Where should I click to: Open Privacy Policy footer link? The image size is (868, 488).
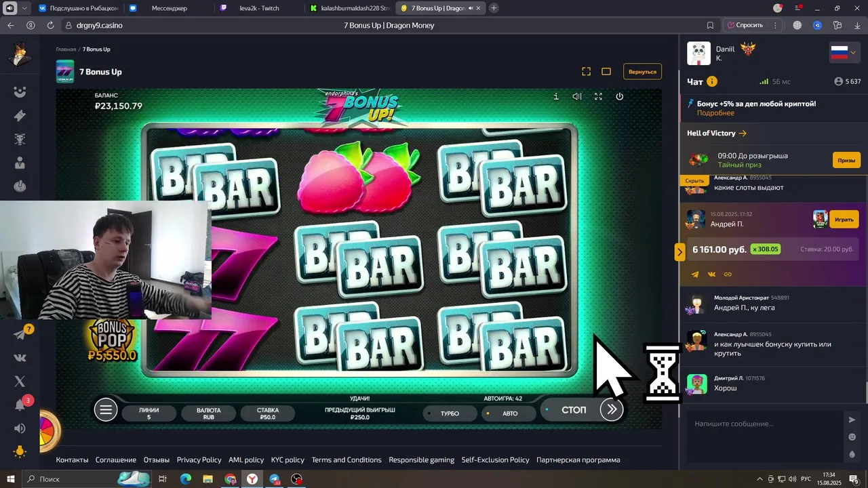click(199, 460)
